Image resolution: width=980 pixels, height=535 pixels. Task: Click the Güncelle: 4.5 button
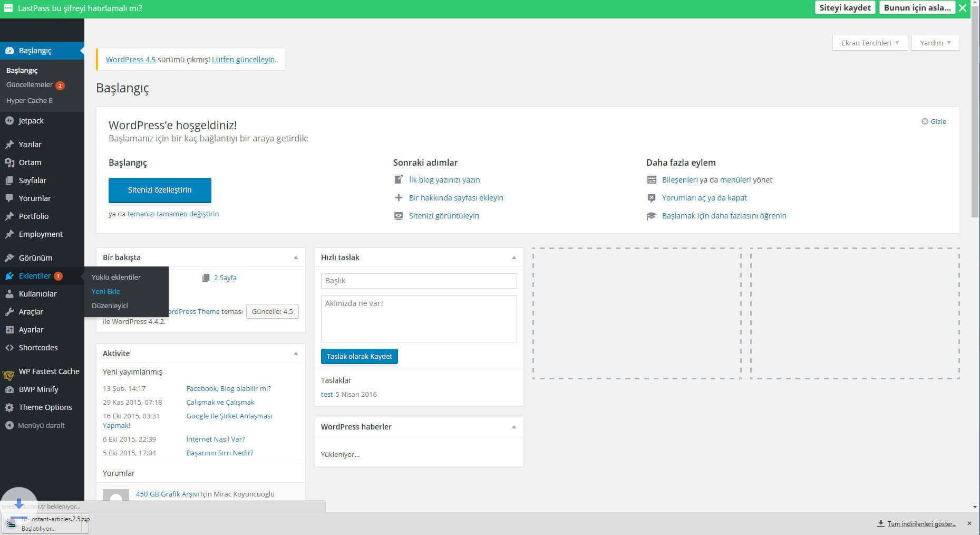pos(273,311)
